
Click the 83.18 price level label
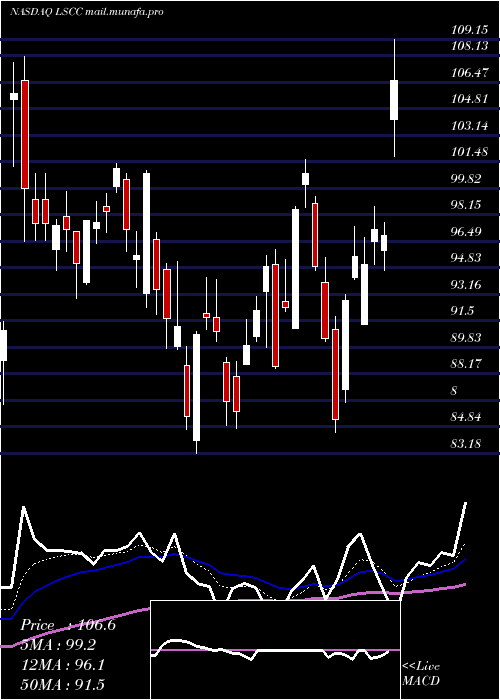tap(467, 444)
